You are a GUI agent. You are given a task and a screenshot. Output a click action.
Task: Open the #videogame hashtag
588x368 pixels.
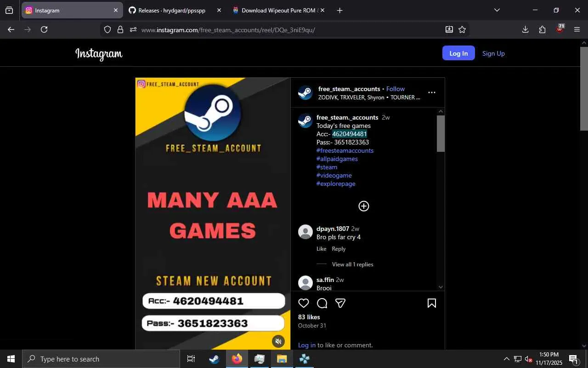334,175
